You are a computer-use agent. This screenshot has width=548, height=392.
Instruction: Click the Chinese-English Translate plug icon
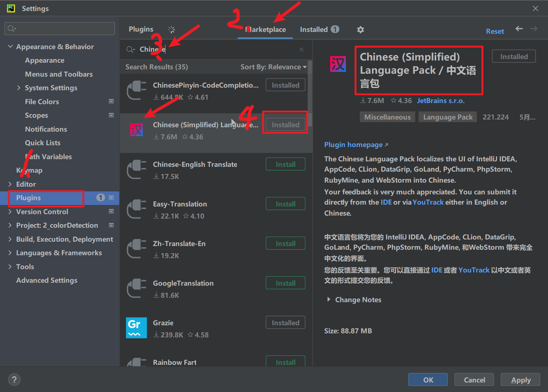pos(136,169)
